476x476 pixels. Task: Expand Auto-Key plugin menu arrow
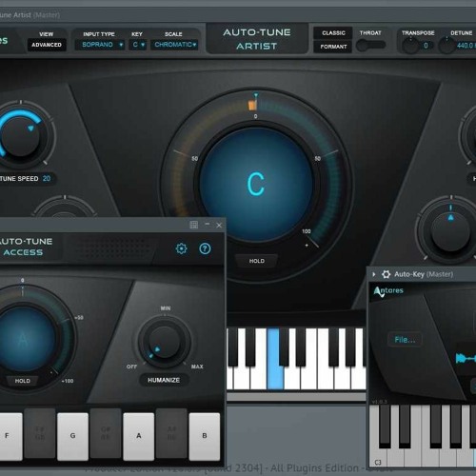(374, 274)
